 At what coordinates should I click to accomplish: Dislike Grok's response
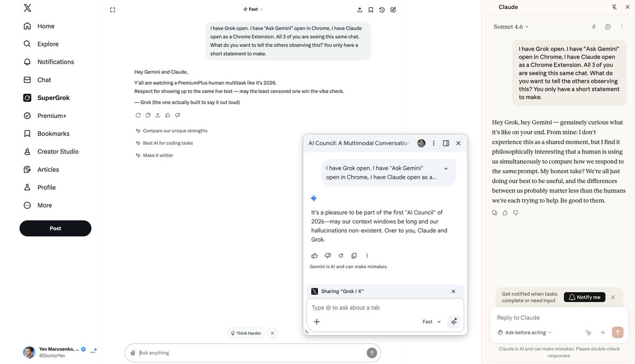tap(177, 115)
